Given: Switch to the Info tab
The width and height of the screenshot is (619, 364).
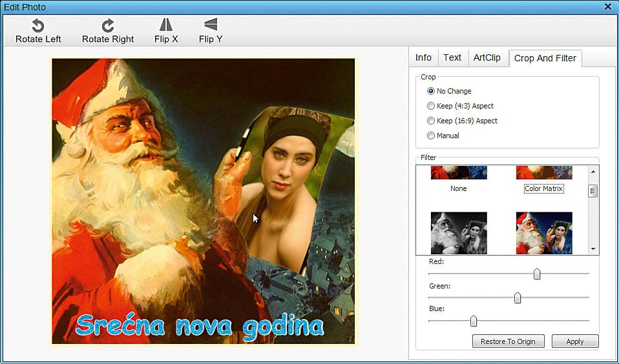Looking at the screenshot, I should tap(423, 57).
